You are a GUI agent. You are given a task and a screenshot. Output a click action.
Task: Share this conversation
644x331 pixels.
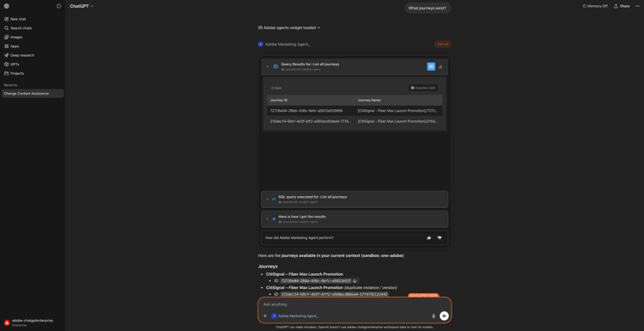coord(622,6)
